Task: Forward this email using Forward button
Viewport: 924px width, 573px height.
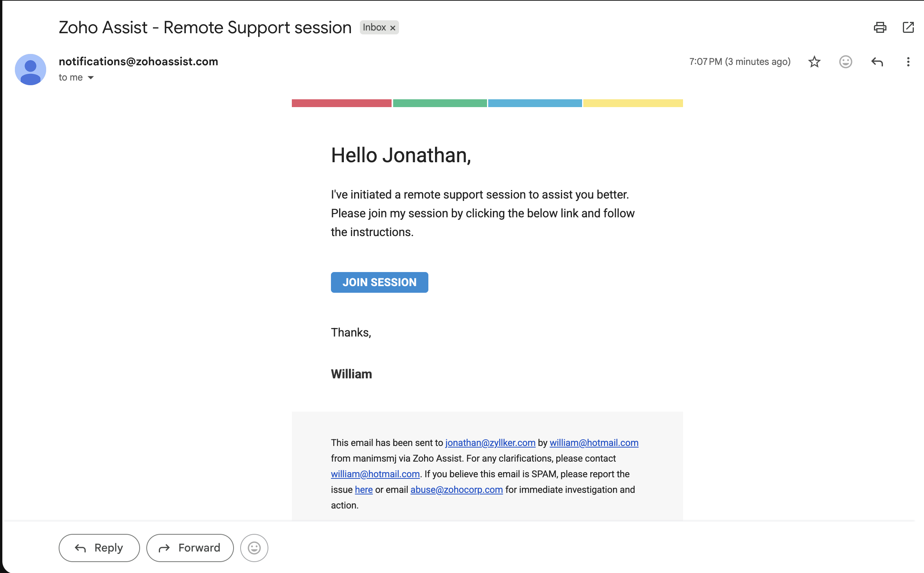Action: coord(190,548)
